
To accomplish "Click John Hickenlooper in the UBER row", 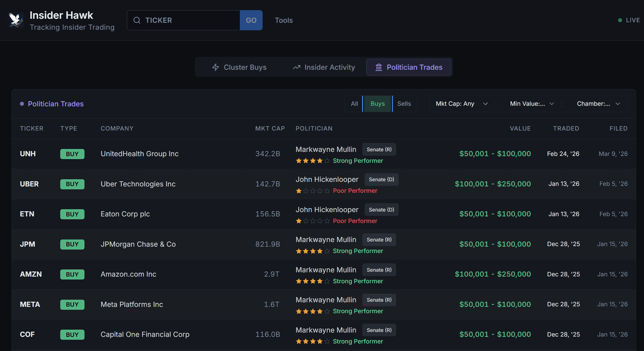I will point(327,179).
